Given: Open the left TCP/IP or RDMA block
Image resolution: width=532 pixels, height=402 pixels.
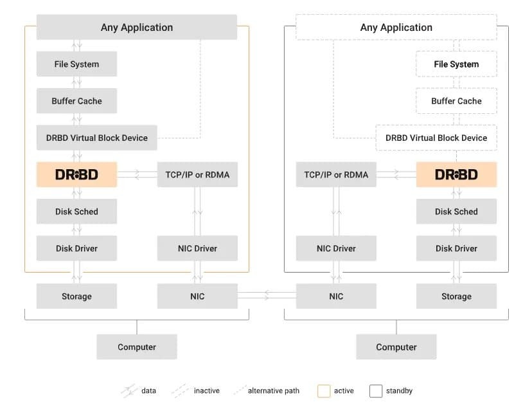Looking at the screenshot, I should 197,174.
